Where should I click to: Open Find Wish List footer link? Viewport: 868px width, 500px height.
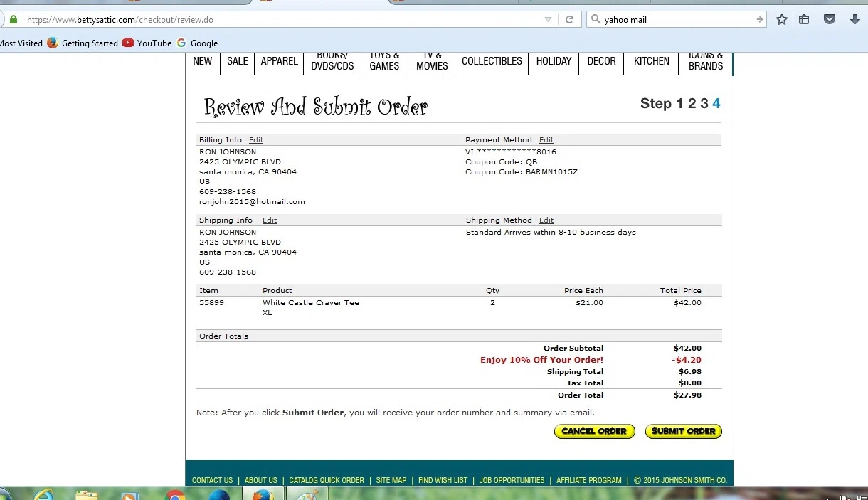point(443,481)
